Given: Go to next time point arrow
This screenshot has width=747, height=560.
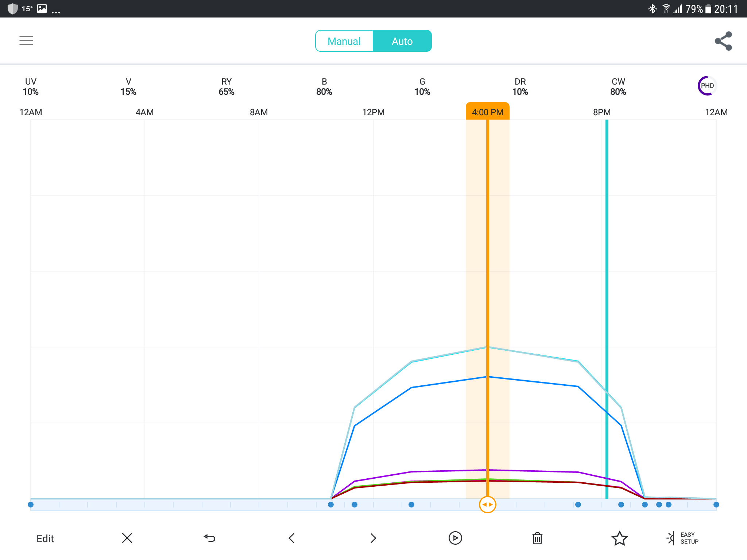Looking at the screenshot, I should 373,538.
